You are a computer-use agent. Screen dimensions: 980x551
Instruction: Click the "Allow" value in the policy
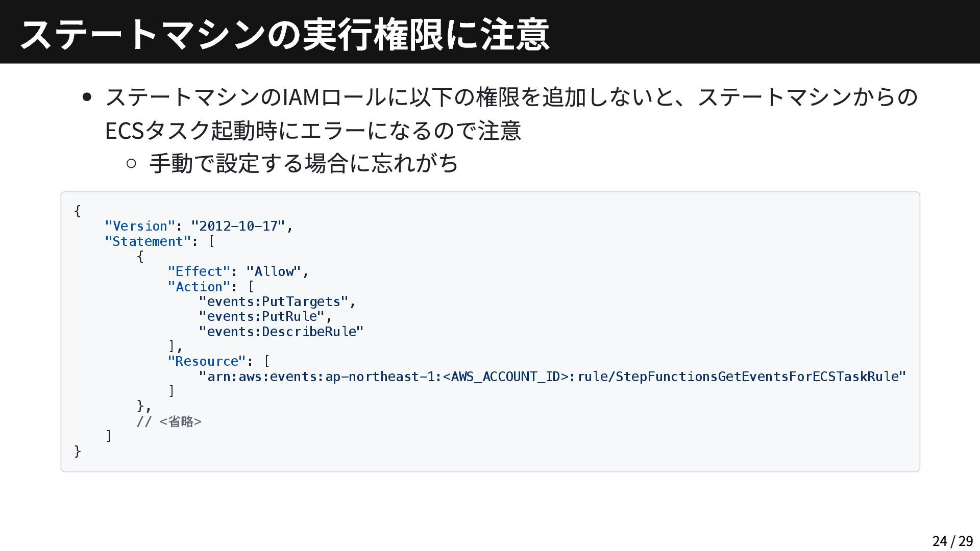click(274, 271)
